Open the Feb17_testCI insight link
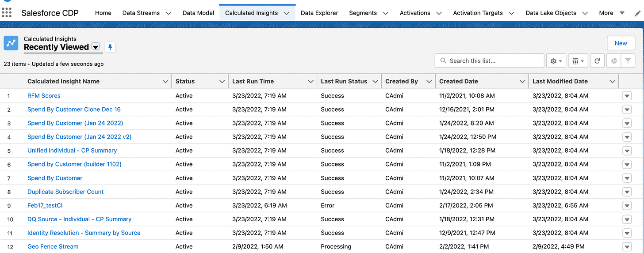The image size is (644, 253). click(x=45, y=206)
